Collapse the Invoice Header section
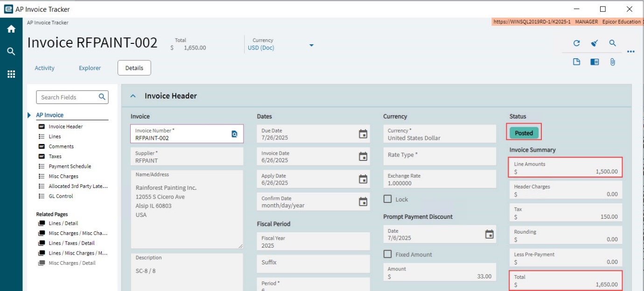Image resolution: width=644 pixels, height=291 pixels. click(x=133, y=96)
